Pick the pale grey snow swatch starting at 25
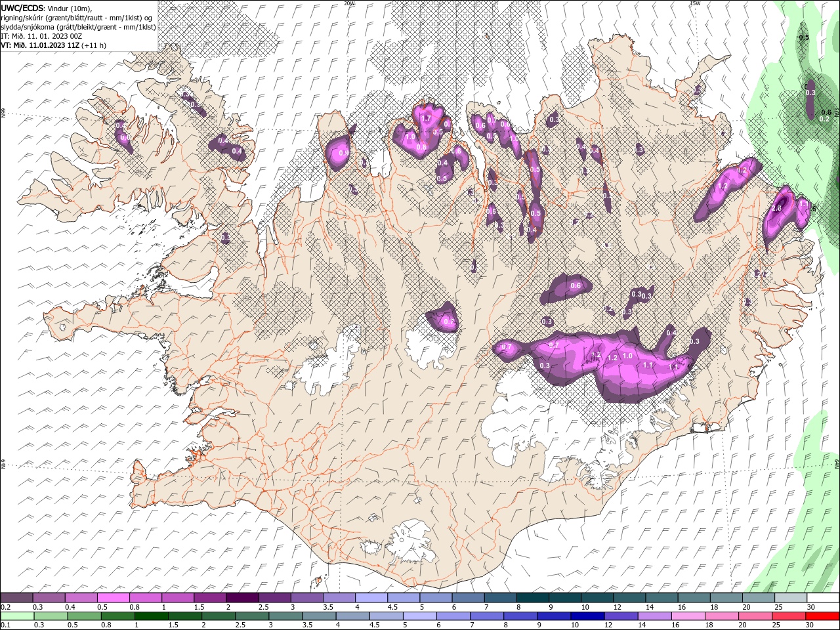Image resolution: width=840 pixels, height=630 pixels. [x=791, y=598]
